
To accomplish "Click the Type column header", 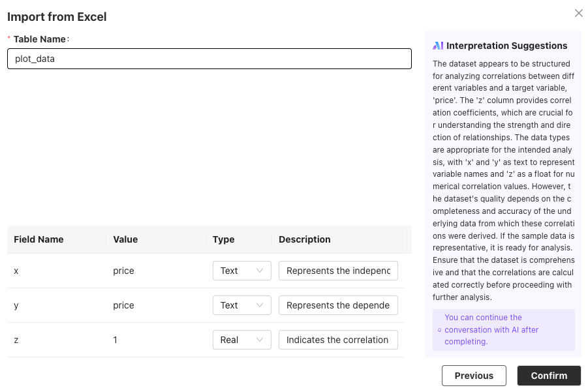I will [x=223, y=239].
